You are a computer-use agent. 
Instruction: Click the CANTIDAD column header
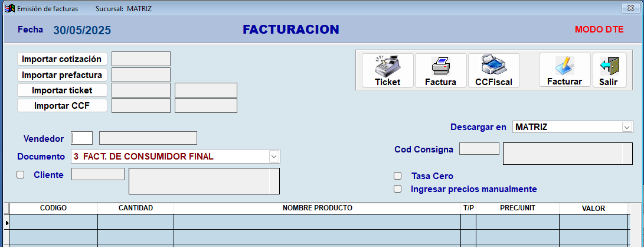point(136,208)
